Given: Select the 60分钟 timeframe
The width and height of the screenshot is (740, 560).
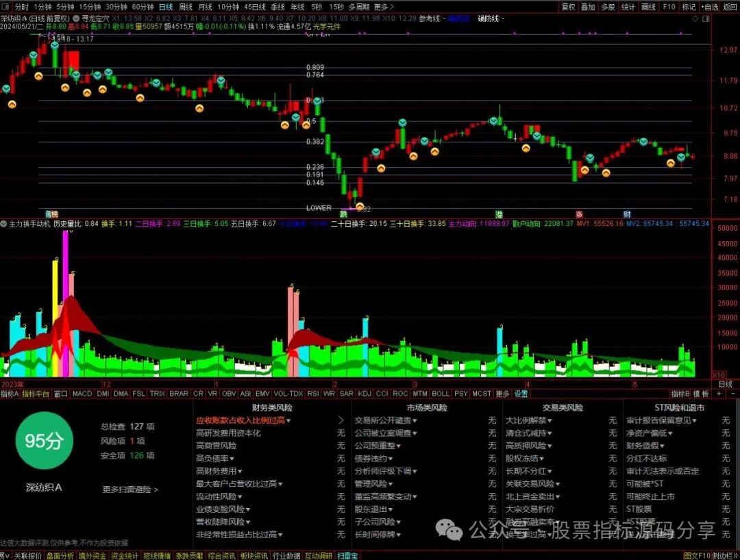Looking at the screenshot, I should (x=143, y=7).
